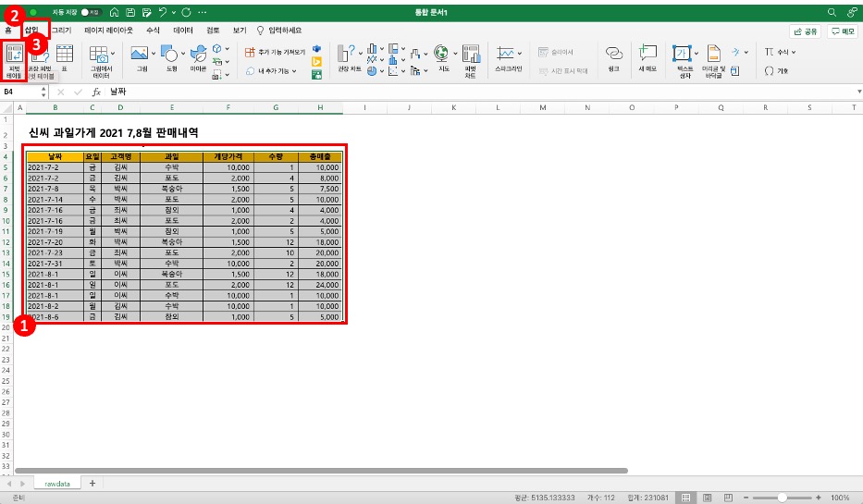Click the Link (링크) icon

613,57
